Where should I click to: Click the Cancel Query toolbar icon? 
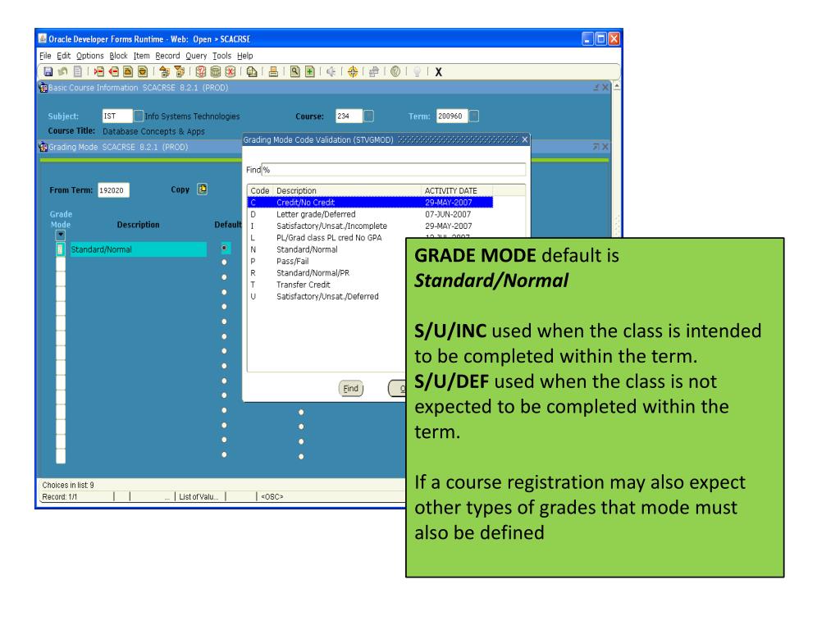[231, 71]
